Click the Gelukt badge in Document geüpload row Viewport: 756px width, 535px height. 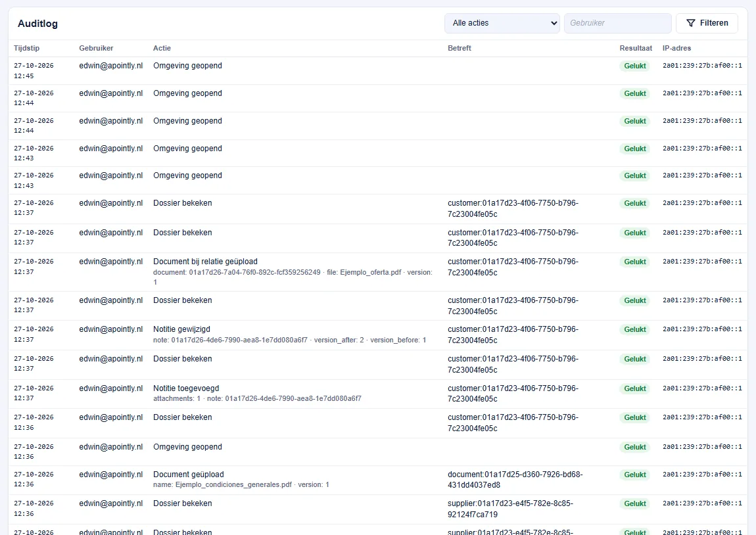pyautogui.click(x=634, y=475)
